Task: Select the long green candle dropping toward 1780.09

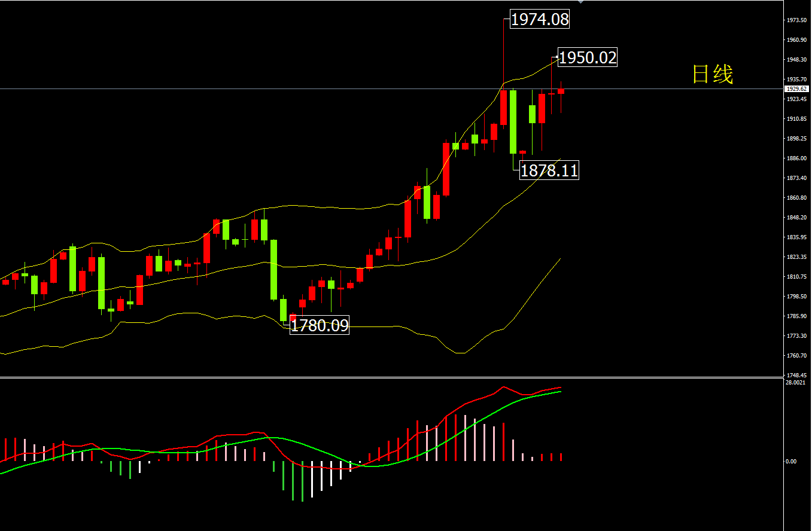Action: point(273,269)
